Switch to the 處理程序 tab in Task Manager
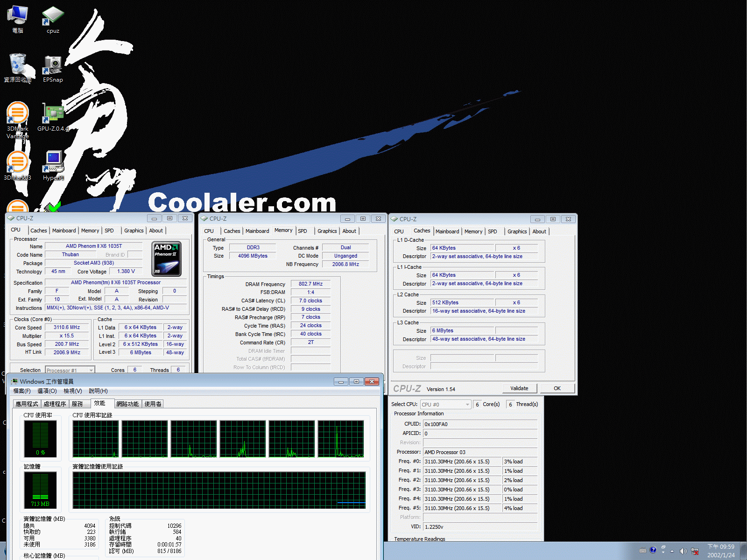747x560 pixels. point(55,404)
